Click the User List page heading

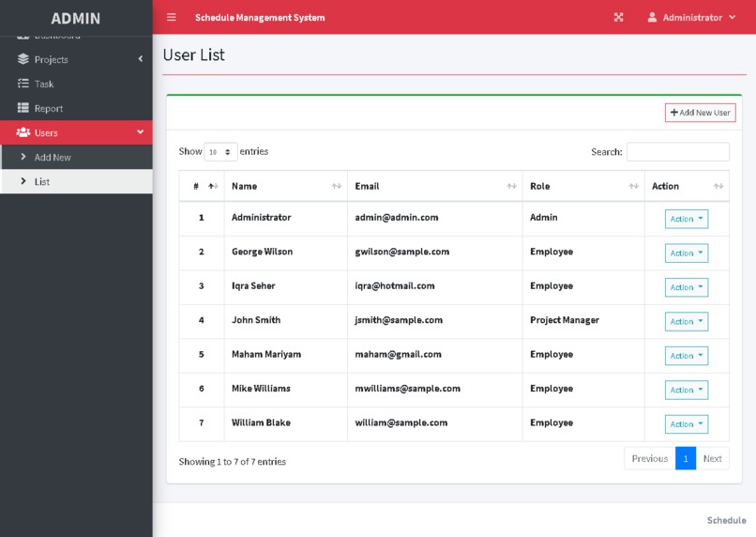tap(193, 55)
